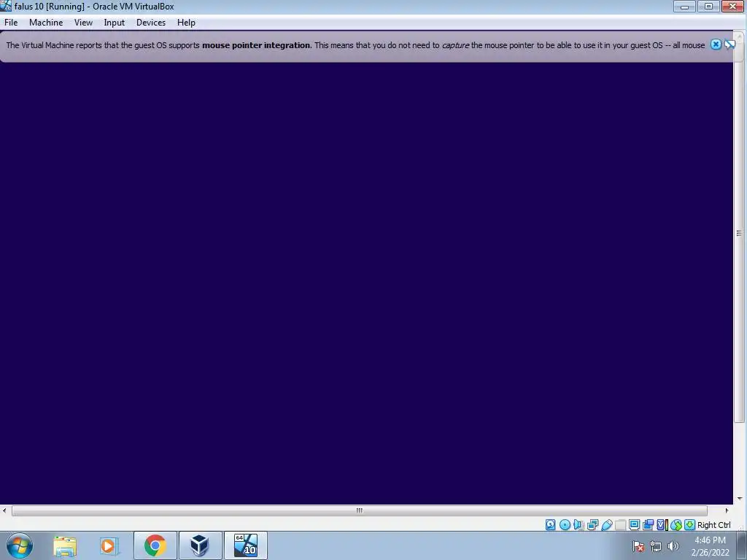Click the scroll down arrow at right edge
This screenshot has height=560, width=747.
tap(740, 499)
